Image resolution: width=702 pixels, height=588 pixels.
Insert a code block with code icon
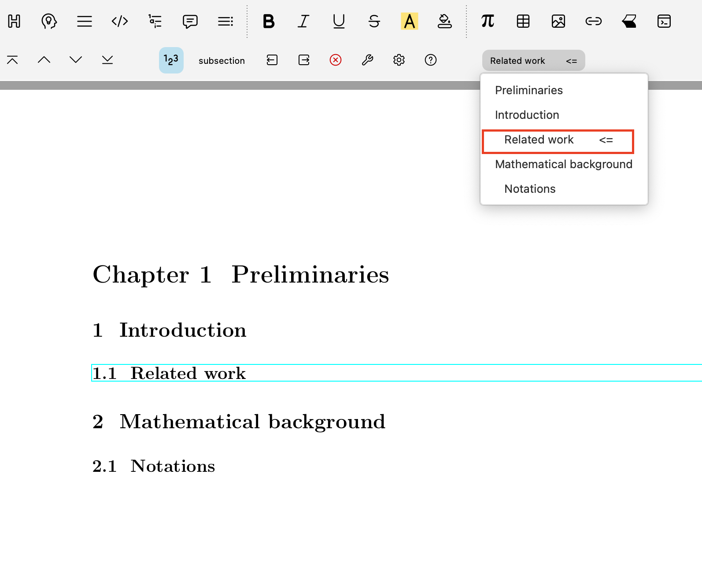[x=119, y=21]
